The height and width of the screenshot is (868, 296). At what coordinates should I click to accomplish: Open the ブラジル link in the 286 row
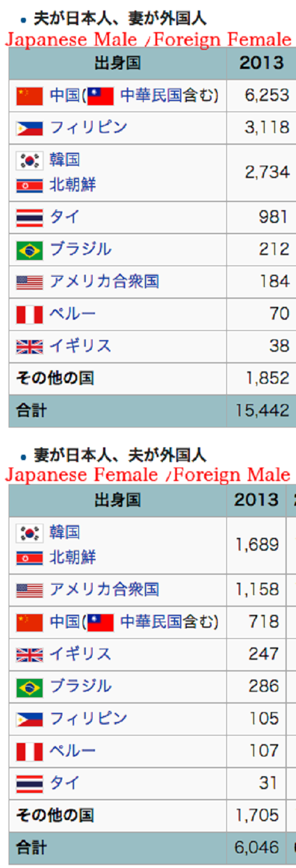click(x=81, y=686)
